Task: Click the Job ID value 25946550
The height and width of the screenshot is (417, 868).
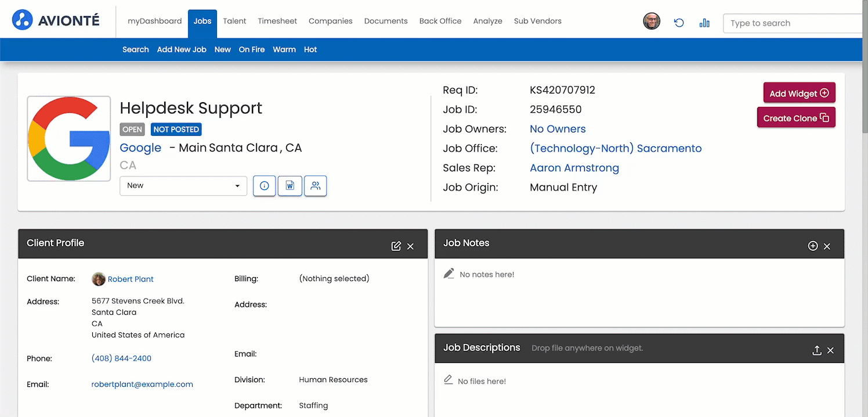Action: (555, 109)
